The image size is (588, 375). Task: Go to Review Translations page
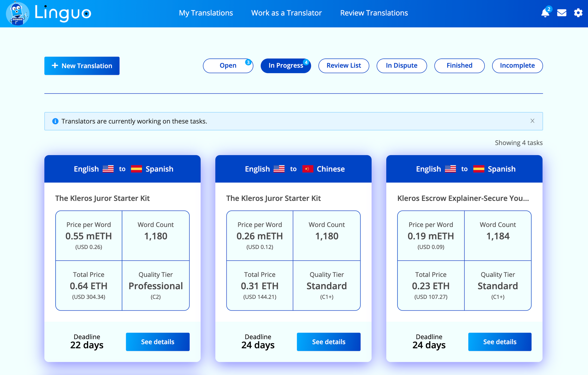pyautogui.click(x=374, y=13)
